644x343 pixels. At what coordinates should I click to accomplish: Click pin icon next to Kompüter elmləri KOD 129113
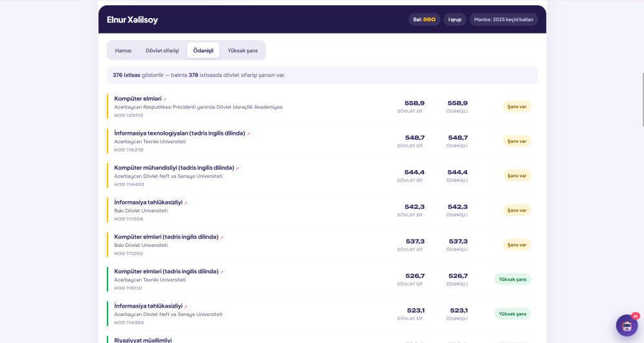pyautogui.click(x=165, y=99)
